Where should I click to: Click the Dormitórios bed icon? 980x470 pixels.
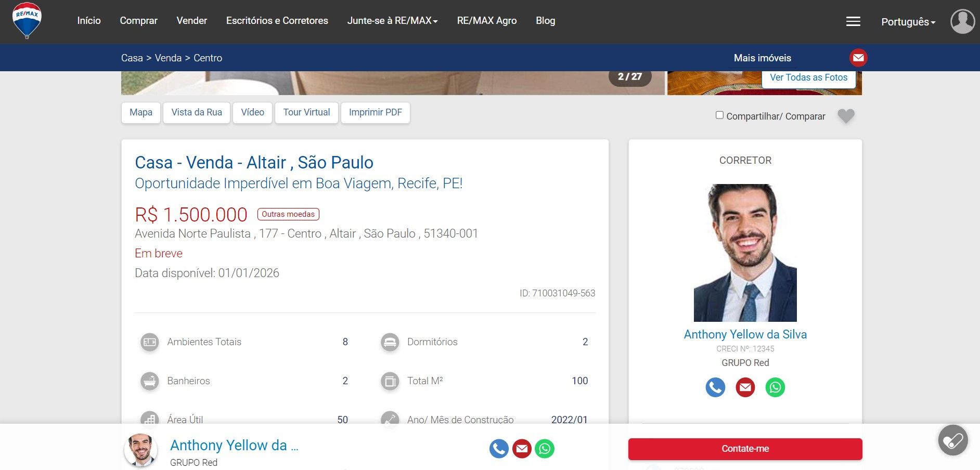coord(390,342)
